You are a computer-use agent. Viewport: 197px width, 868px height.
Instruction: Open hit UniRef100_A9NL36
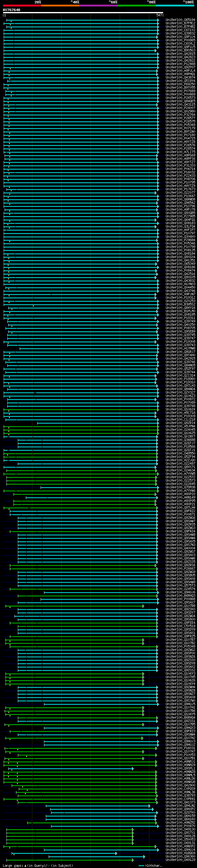pos(180,792)
